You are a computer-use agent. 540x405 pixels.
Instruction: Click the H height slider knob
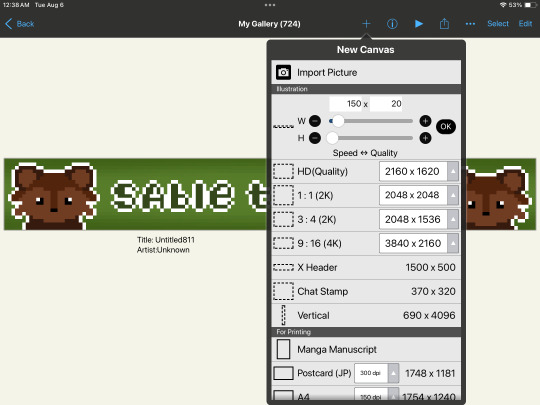pyautogui.click(x=332, y=138)
